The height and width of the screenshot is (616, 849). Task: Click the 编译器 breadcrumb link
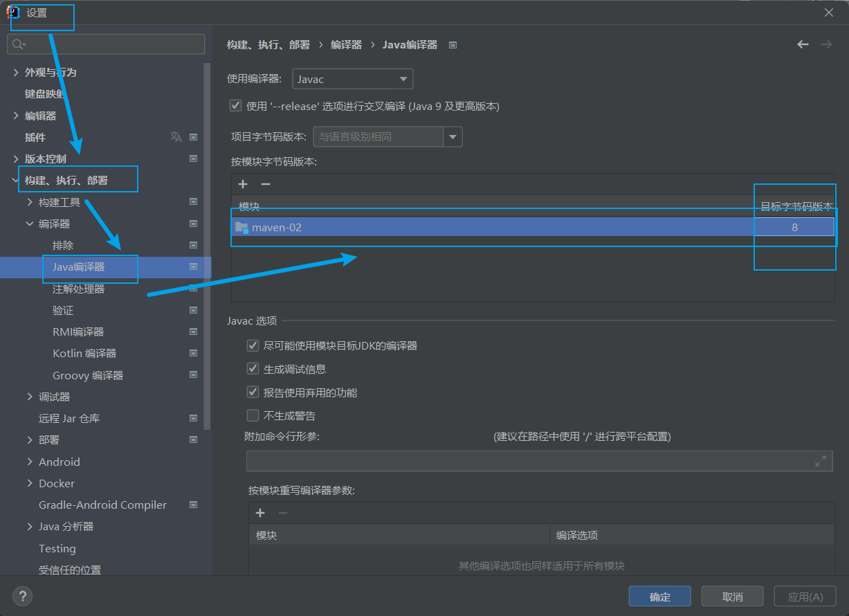[x=346, y=44]
